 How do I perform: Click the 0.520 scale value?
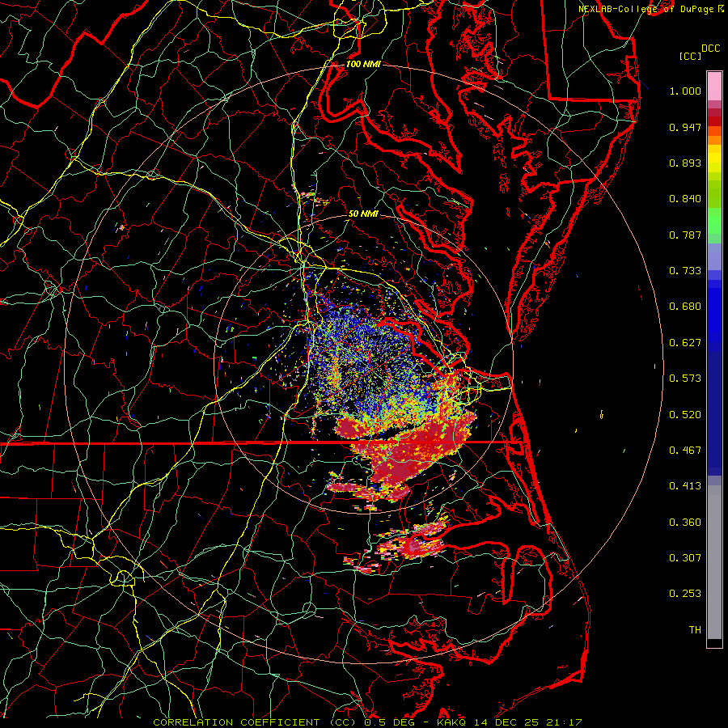point(685,415)
